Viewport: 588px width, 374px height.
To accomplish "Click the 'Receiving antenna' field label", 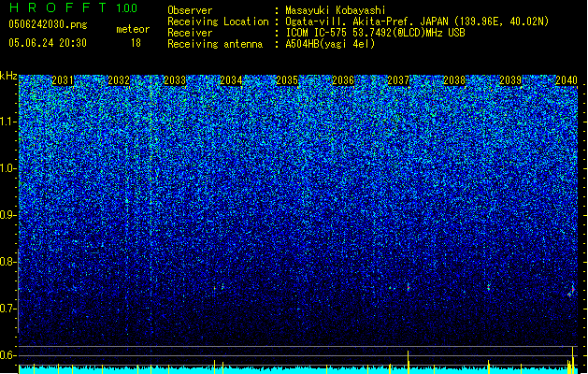I will coord(215,44).
